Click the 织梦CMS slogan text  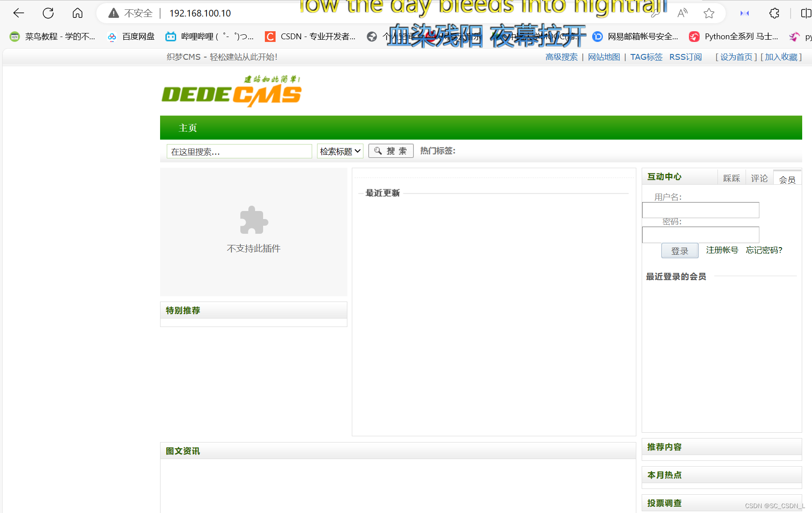pyautogui.click(x=222, y=57)
